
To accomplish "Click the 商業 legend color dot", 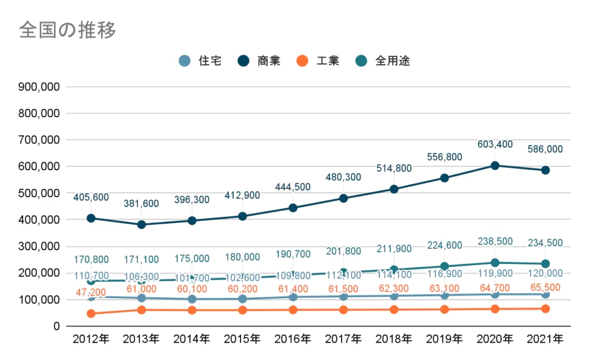I will (243, 61).
